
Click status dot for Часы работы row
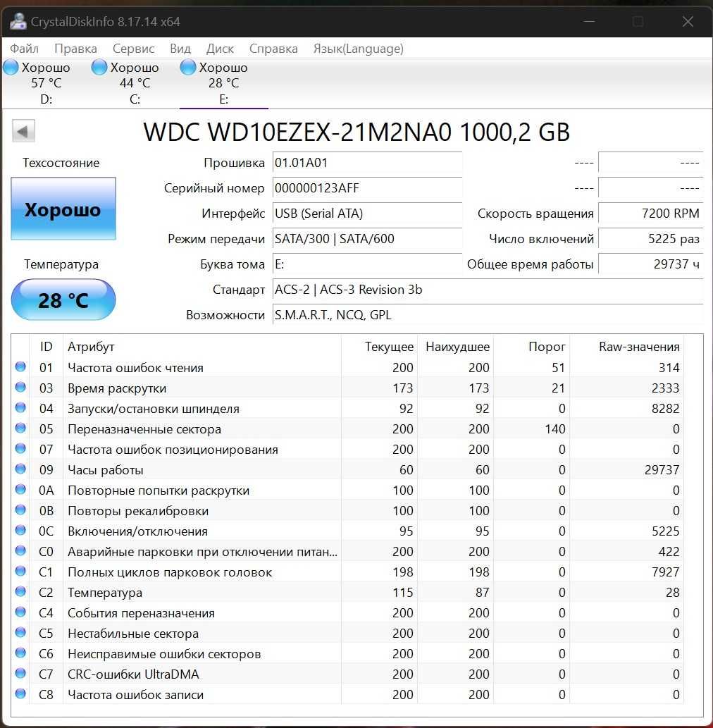[20, 469]
